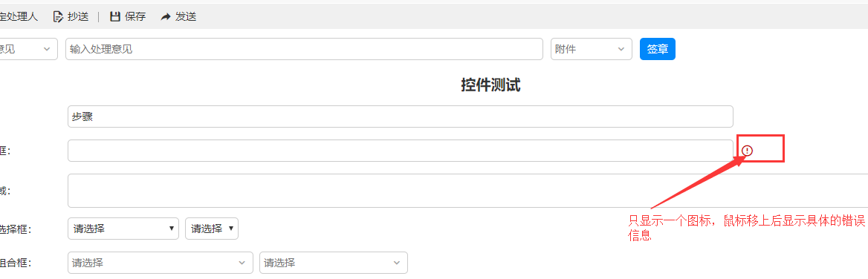Click the red exclamation error icon
Screen dimensions: 868x279
[748, 151]
